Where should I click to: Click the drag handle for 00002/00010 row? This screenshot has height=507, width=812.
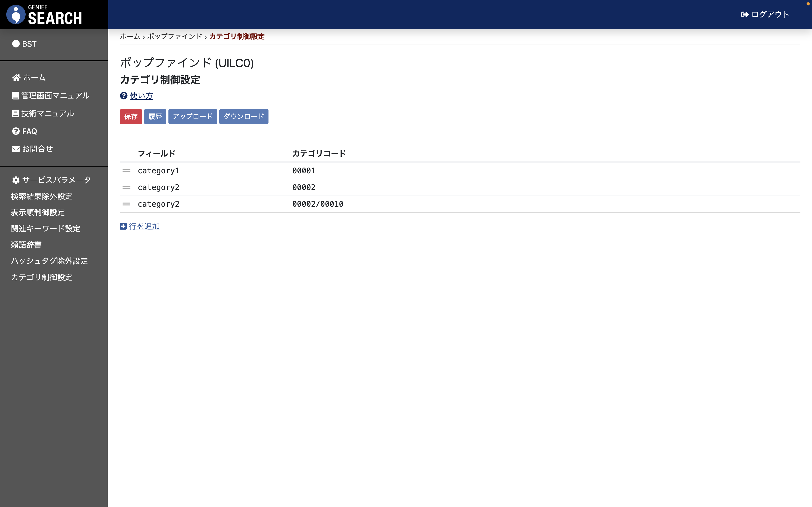[126, 204]
